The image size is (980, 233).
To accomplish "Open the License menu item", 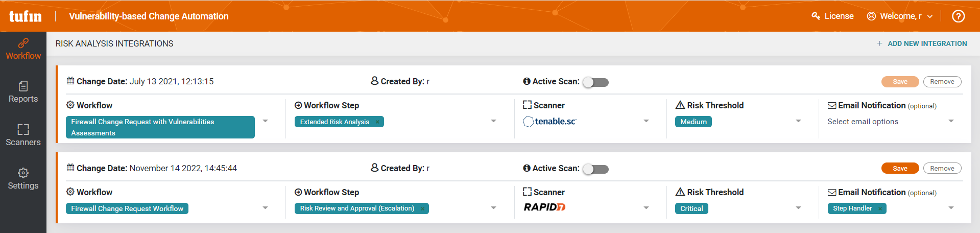I will pyautogui.click(x=833, y=16).
